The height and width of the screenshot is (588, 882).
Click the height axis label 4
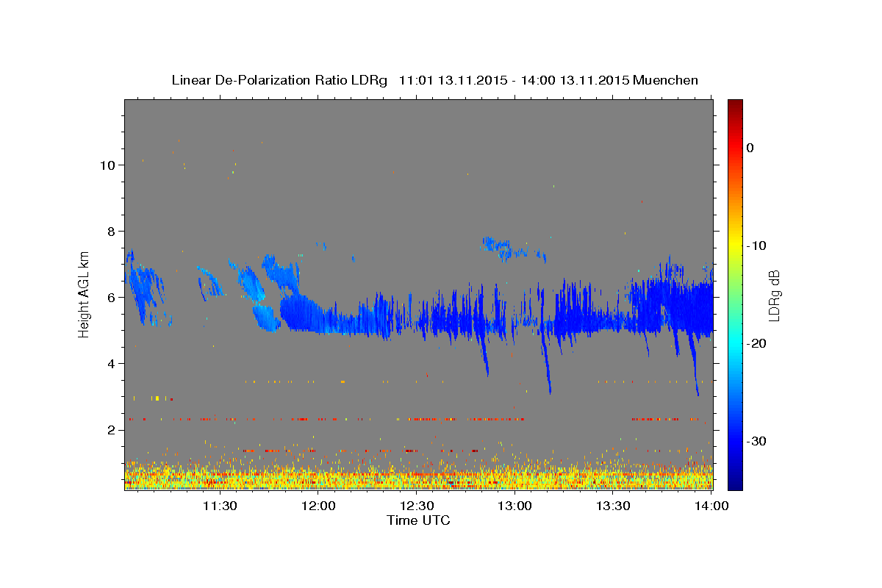pos(111,364)
